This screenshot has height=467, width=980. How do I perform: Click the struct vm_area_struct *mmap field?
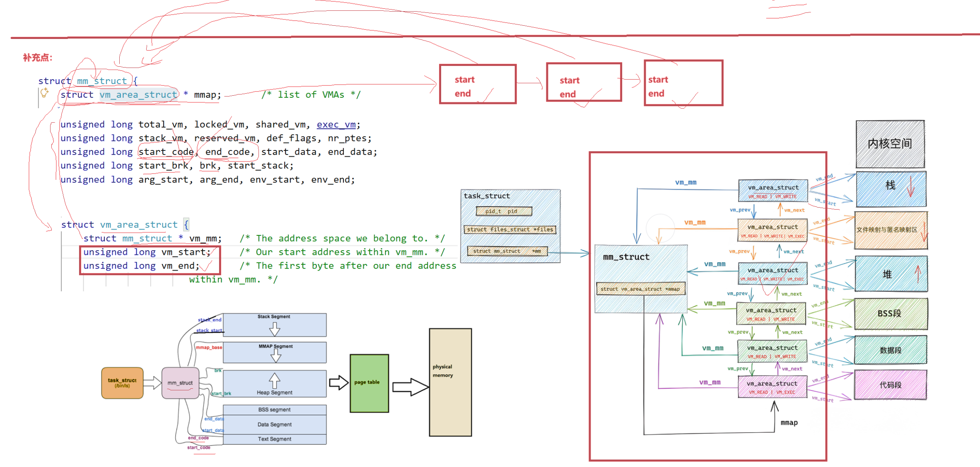tap(640, 289)
